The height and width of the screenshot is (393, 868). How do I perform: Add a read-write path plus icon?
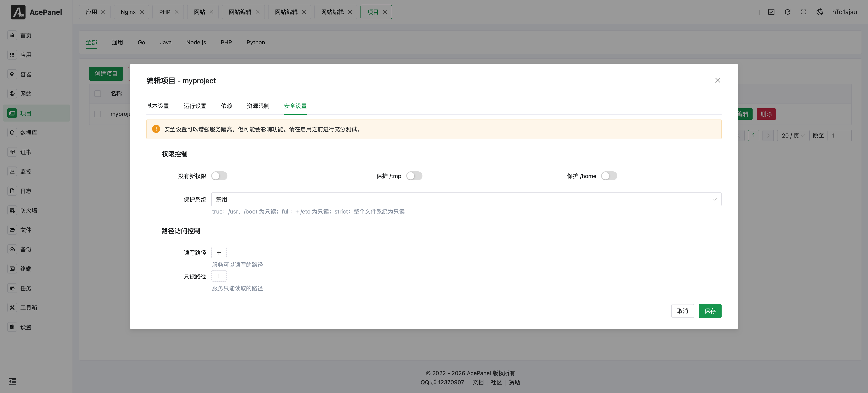point(219,252)
